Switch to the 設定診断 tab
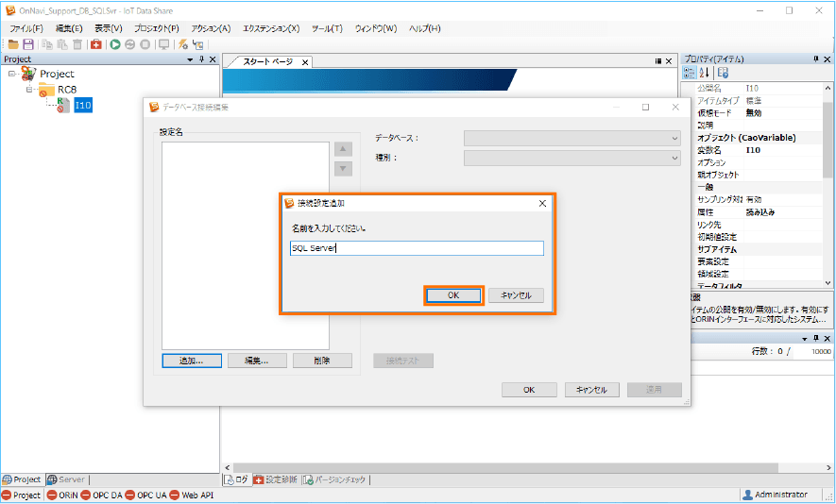 click(275, 479)
